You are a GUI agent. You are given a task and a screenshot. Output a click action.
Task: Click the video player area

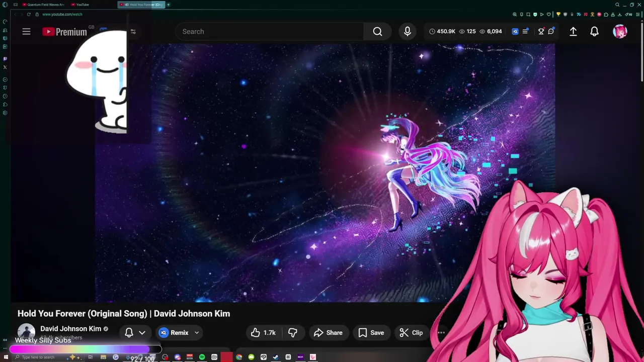pyautogui.click(x=325, y=172)
